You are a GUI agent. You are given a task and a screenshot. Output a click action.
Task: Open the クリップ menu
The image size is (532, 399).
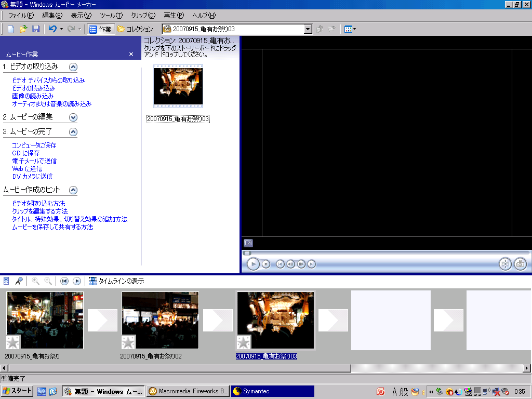point(143,16)
